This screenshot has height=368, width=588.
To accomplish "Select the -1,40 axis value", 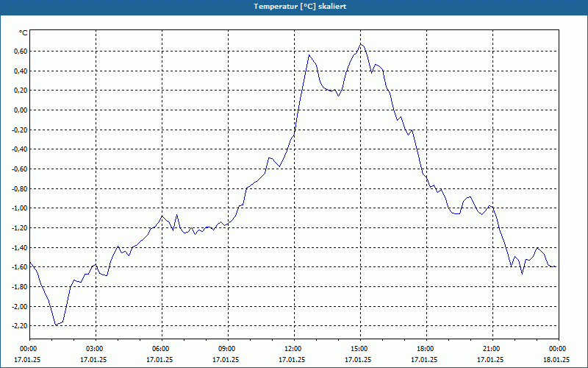I will click(x=20, y=247).
